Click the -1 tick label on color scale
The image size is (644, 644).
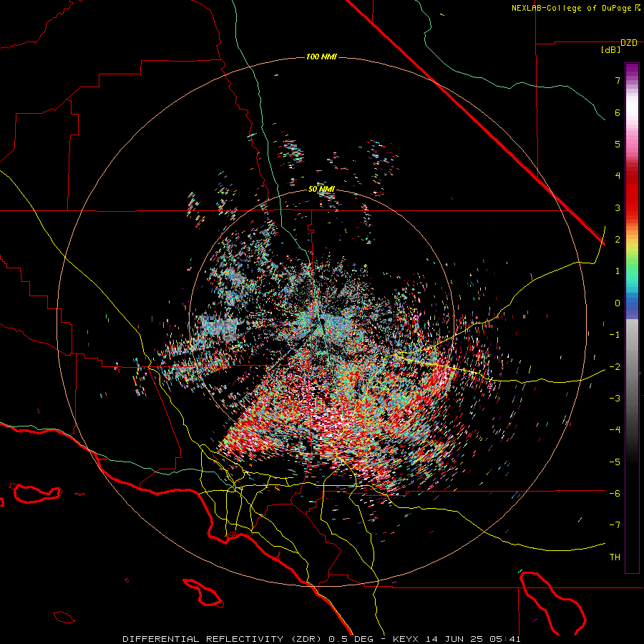tap(615, 335)
